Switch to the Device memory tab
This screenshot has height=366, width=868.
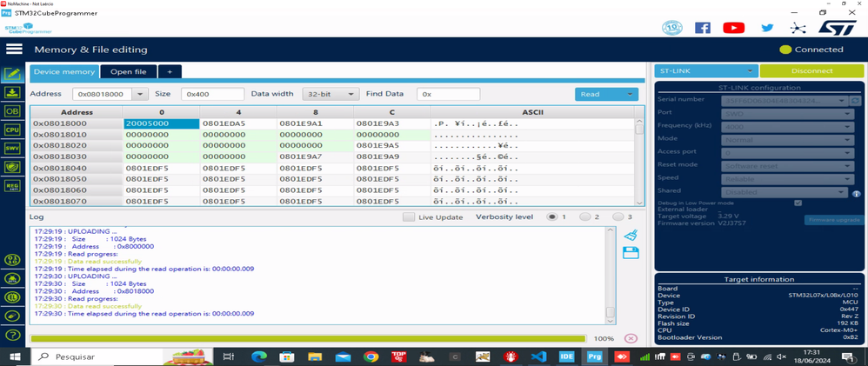pyautogui.click(x=64, y=71)
